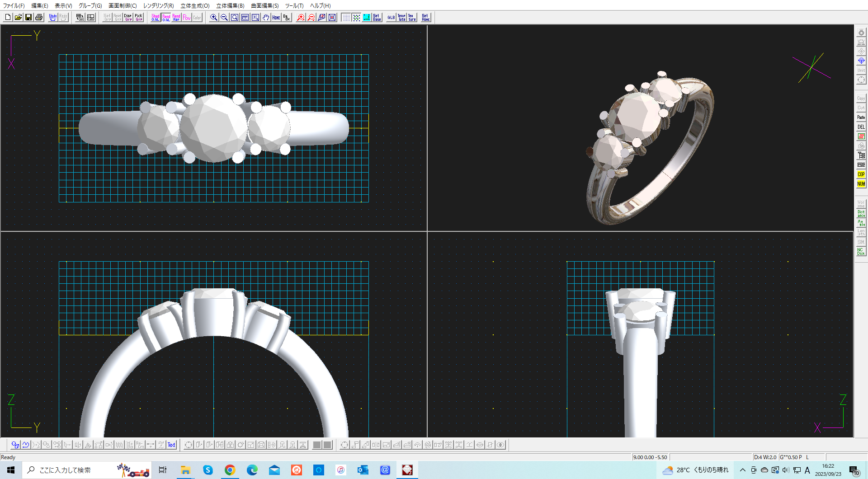Click the Distance measure icon in right sidebar
The image size is (868, 479).
[x=861, y=212]
